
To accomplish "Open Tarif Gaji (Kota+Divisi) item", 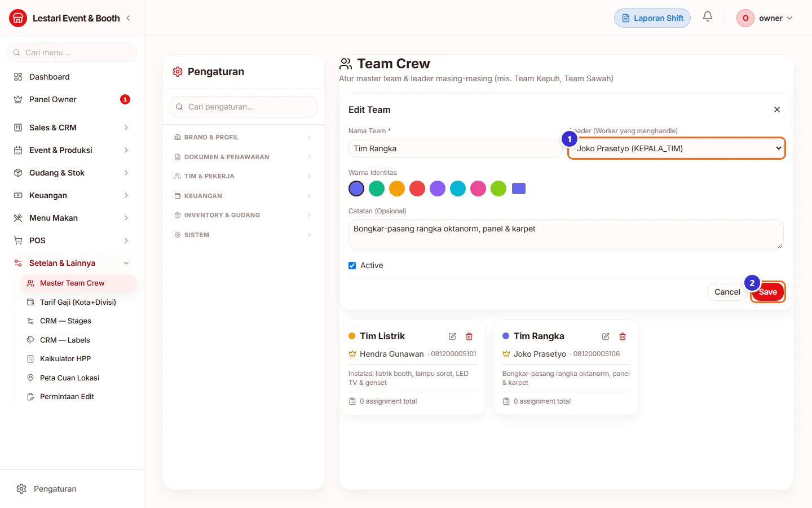I will 79,302.
